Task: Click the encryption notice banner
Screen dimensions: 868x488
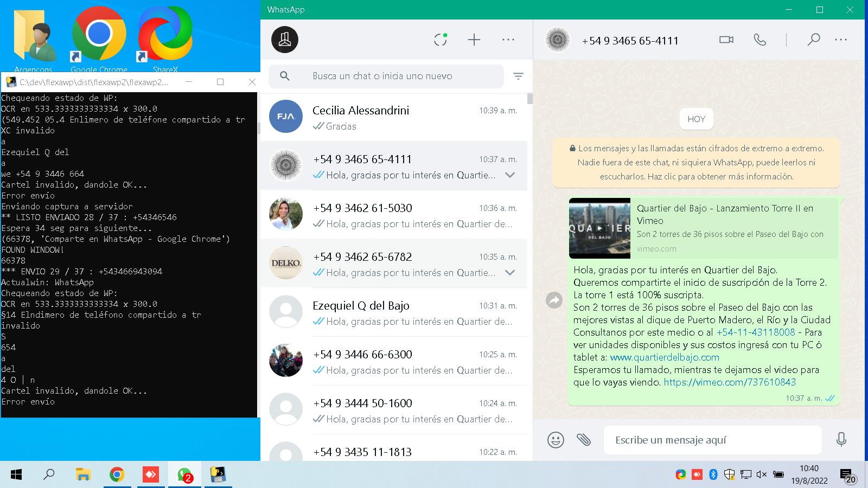Action: click(696, 162)
